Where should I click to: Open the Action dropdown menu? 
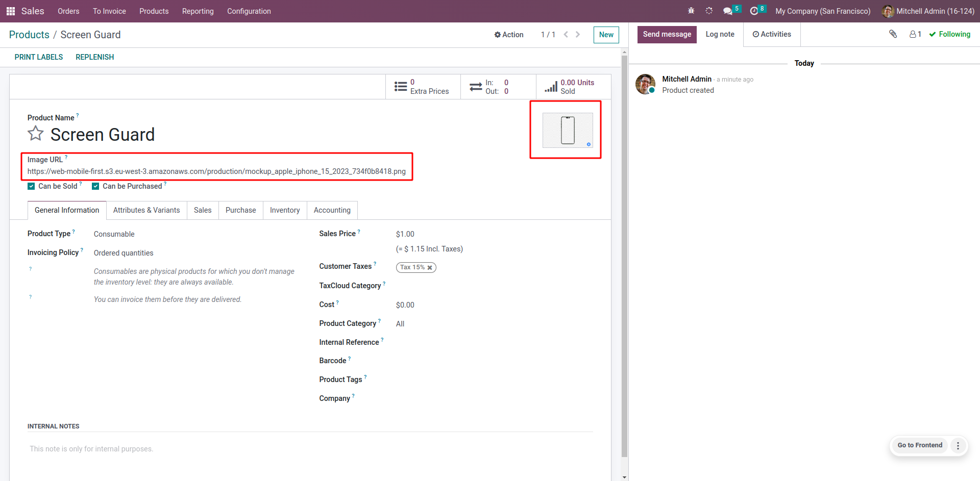click(x=509, y=35)
